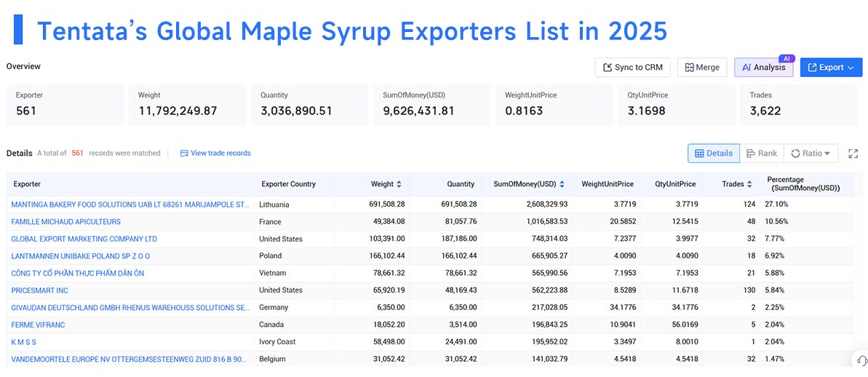Switch to Rank view tab

pos(762,154)
